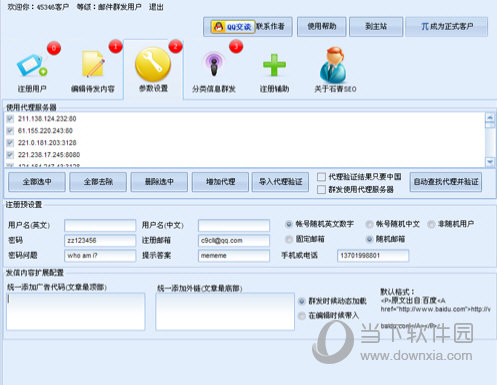Toggle checkbox for proxy 221.238.17.245:8080
Viewport: 497px width, 385px height.
pyautogui.click(x=10, y=155)
